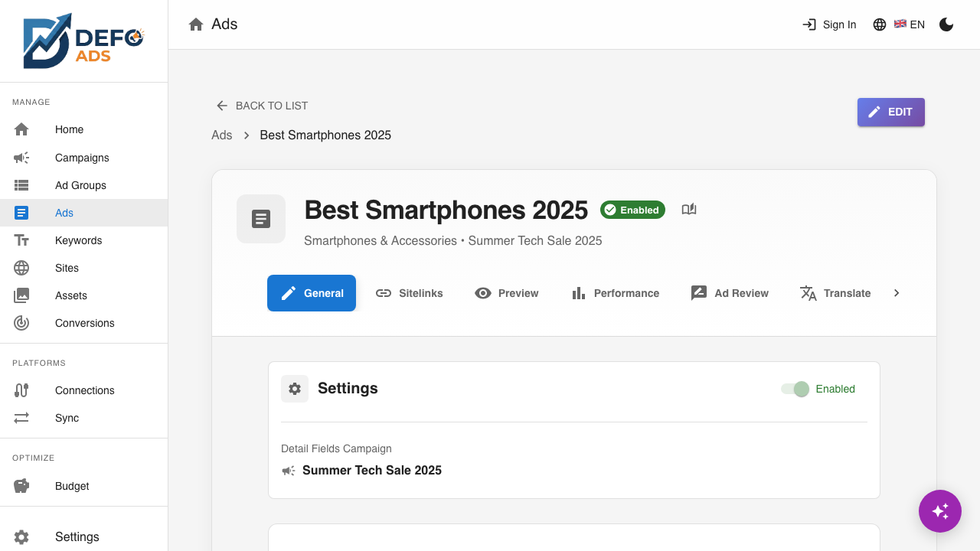Open Sites in the sidebar
980x551 pixels.
(x=84, y=268)
